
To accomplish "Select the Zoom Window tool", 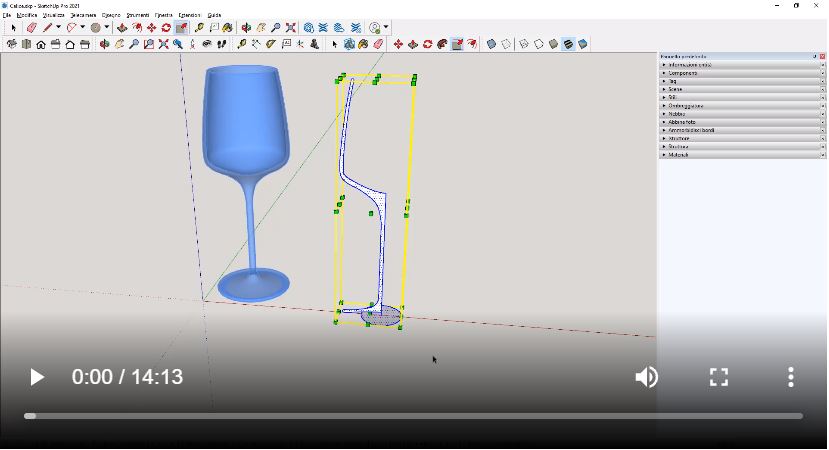I will [149, 44].
